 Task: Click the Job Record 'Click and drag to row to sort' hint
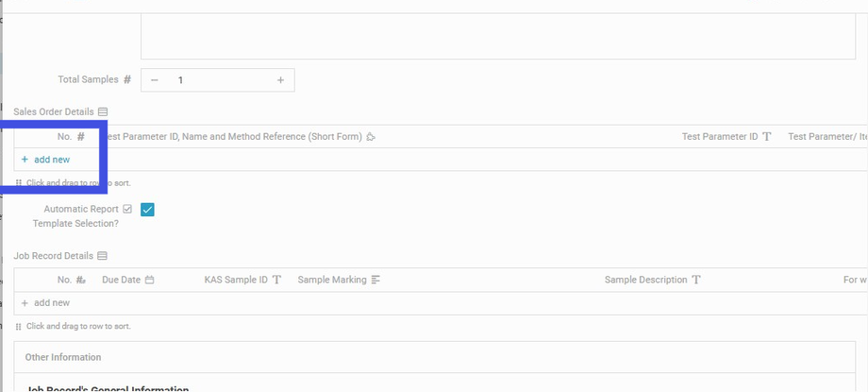click(78, 327)
